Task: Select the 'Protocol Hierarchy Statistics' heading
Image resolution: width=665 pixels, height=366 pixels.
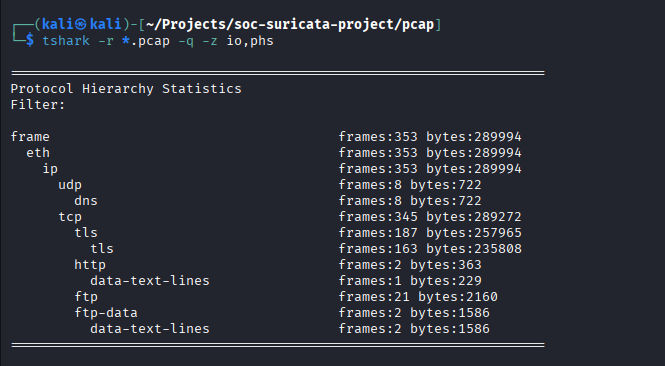Action: 126,89
